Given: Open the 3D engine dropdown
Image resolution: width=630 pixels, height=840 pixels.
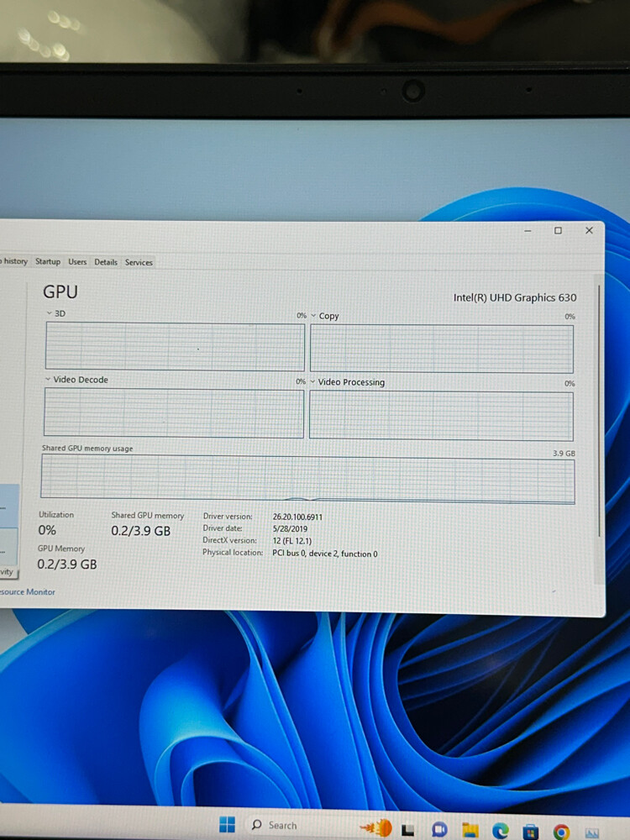Looking at the screenshot, I should pyautogui.click(x=49, y=313).
